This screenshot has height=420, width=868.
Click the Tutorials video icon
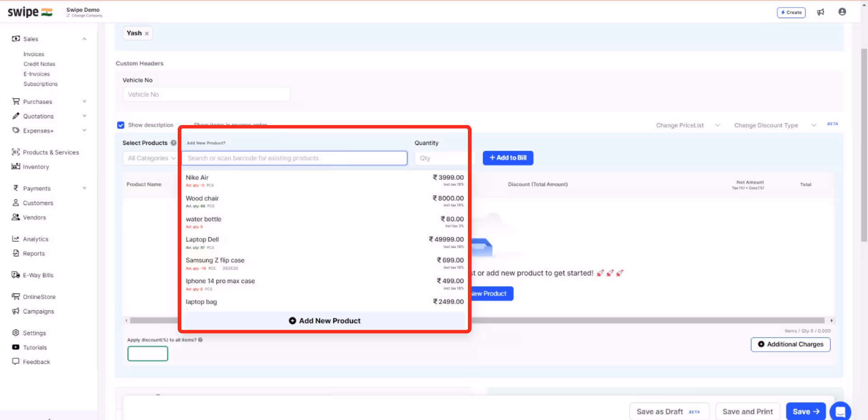click(x=16, y=347)
